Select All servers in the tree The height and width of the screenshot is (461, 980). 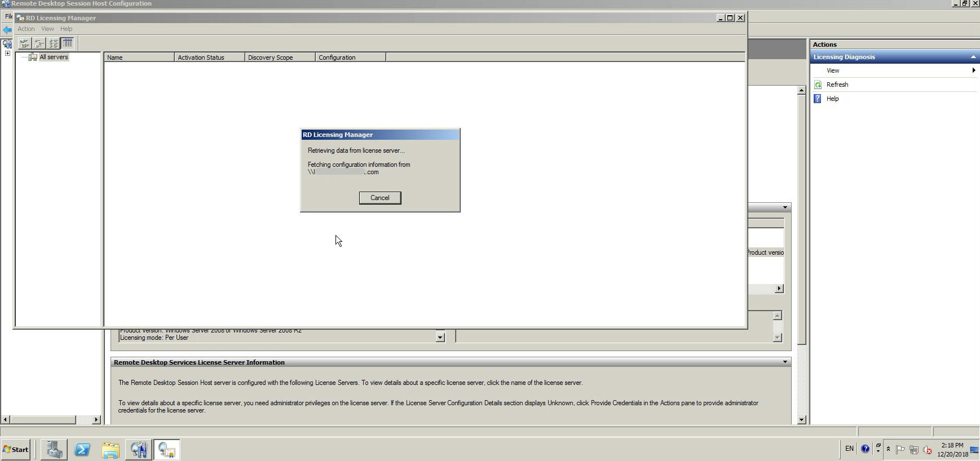pos(54,57)
